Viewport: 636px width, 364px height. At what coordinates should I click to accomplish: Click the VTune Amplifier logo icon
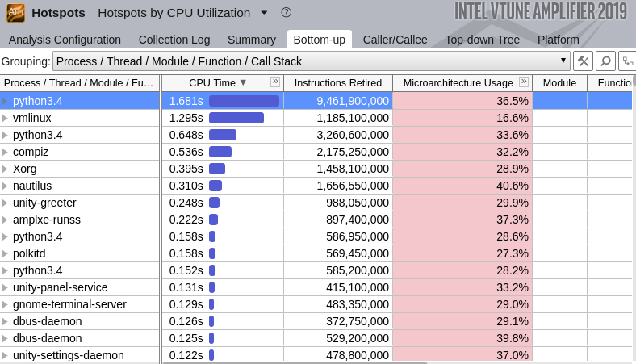click(15, 12)
